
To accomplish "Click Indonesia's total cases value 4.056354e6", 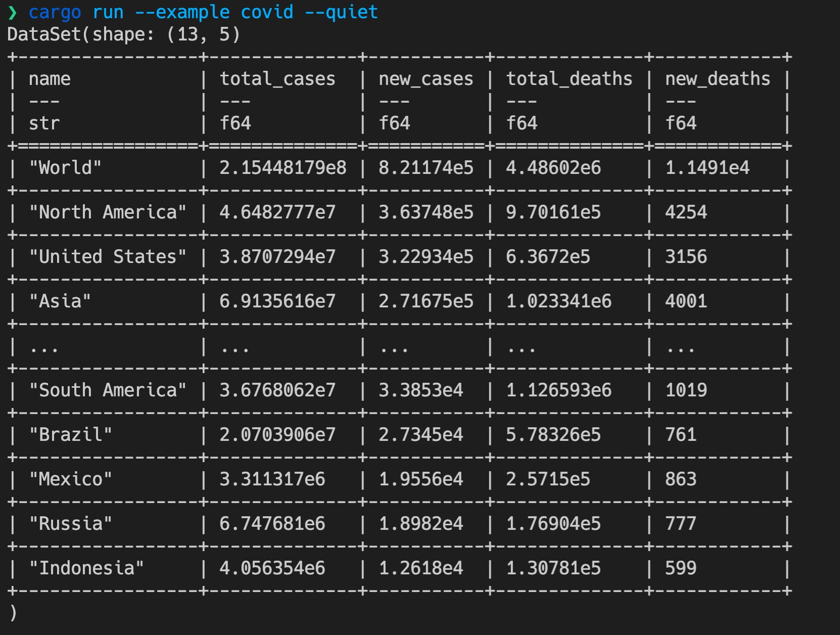I will click(x=272, y=568).
